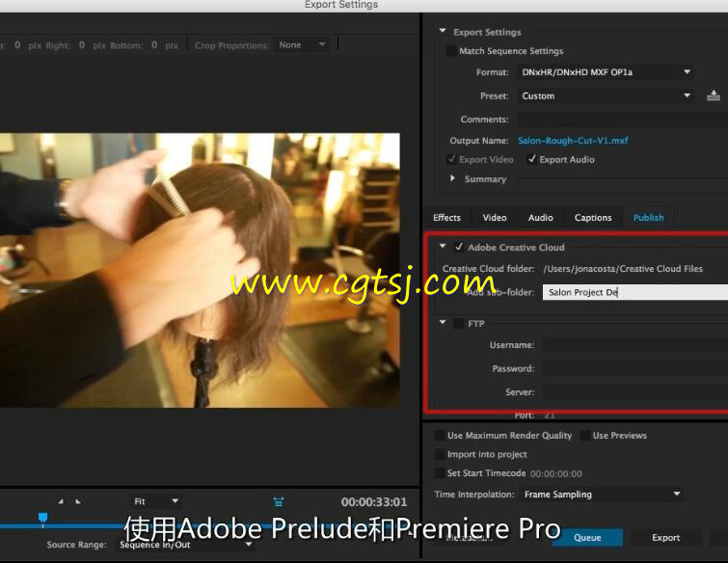The height and width of the screenshot is (563, 728).
Task: Click the Queue button
Action: click(587, 538)
